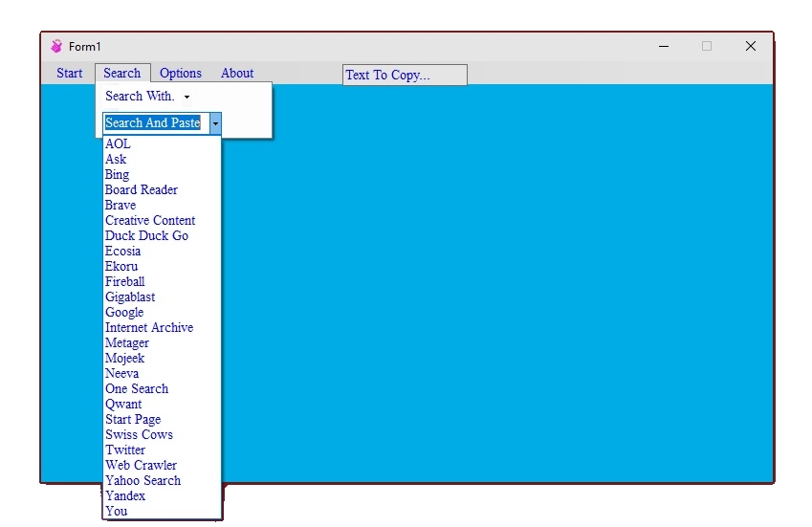Pick Swiss Cows from the list
Viewport: 812px width, 527px height.
(162, 435)
